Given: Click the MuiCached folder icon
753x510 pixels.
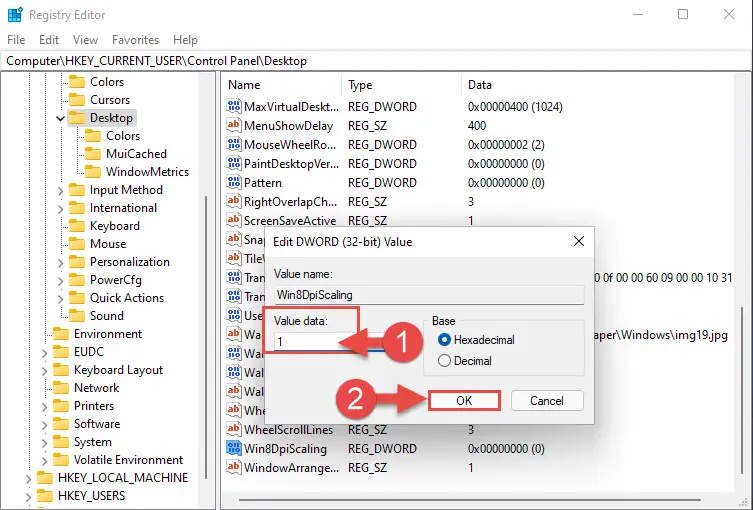Looking at the screenshot, I should click(93, 154).
